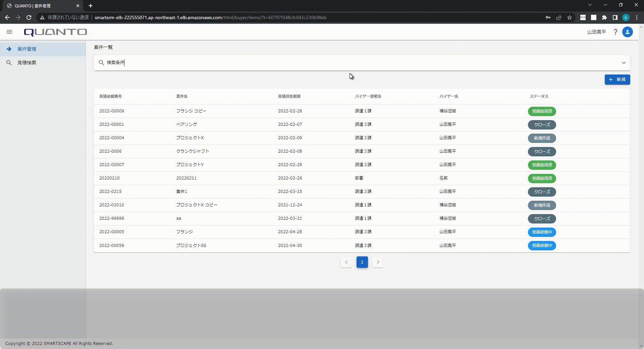Open request number 20220210
This screenshot has height=349, width=644.
click(x=109, y=178)
